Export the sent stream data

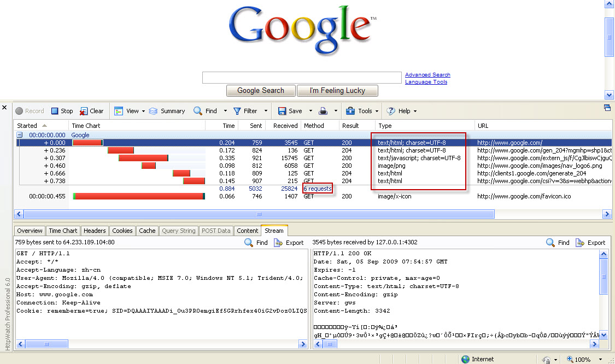pyautogui.click(x=289, y=243)
